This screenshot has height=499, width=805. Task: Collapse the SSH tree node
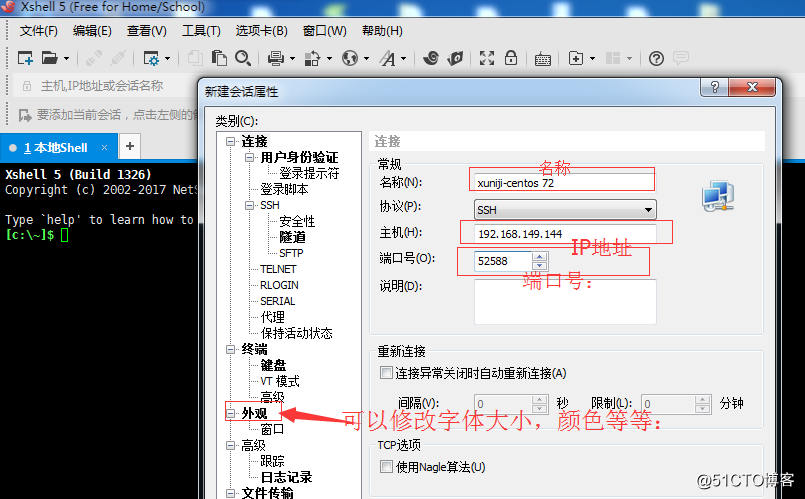pos(250,205)
